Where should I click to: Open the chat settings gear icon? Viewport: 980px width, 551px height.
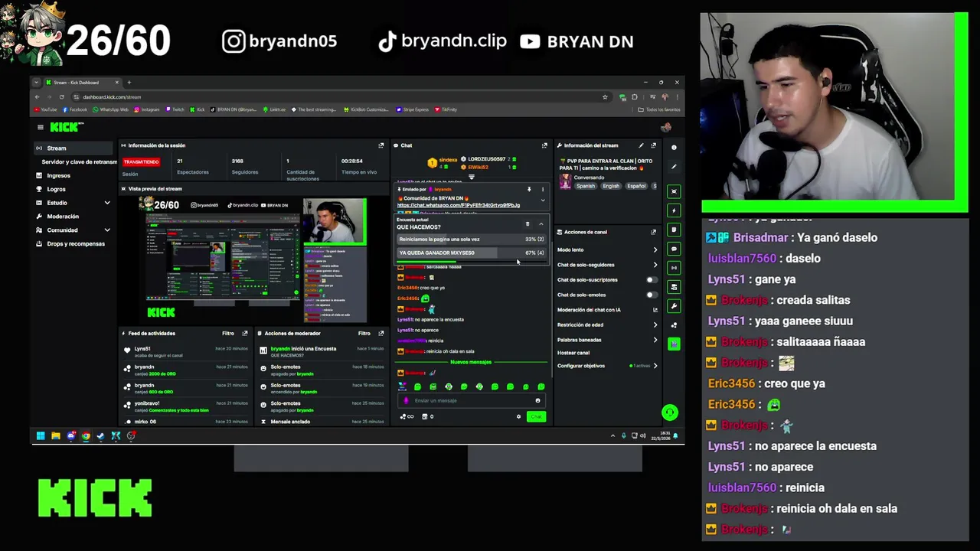pos(518,416)
